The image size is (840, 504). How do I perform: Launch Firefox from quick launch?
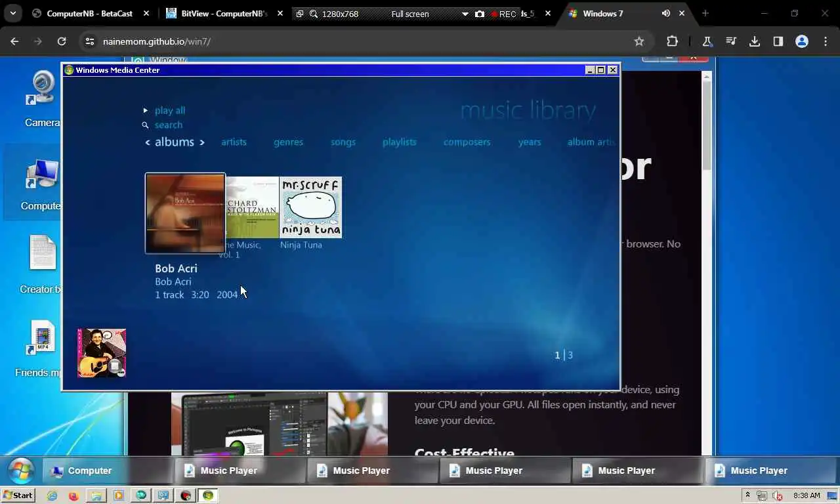[73, 495]
